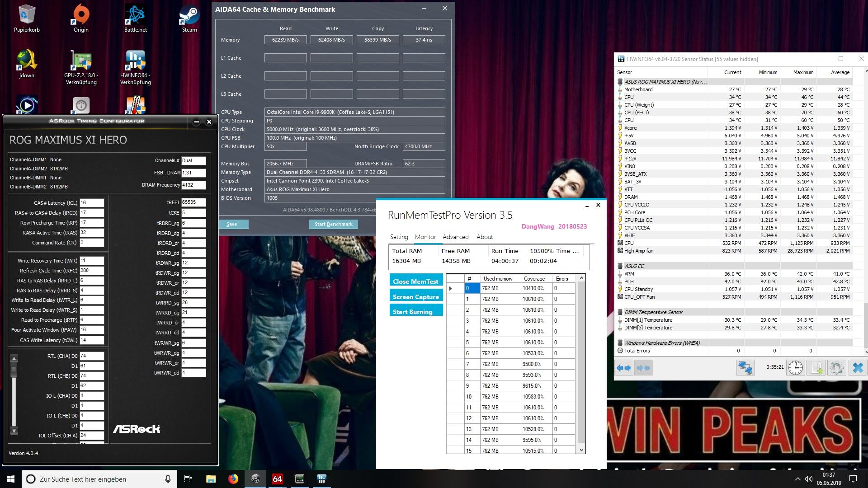Open the About tab in RunMemTestPro

point(484,237)
